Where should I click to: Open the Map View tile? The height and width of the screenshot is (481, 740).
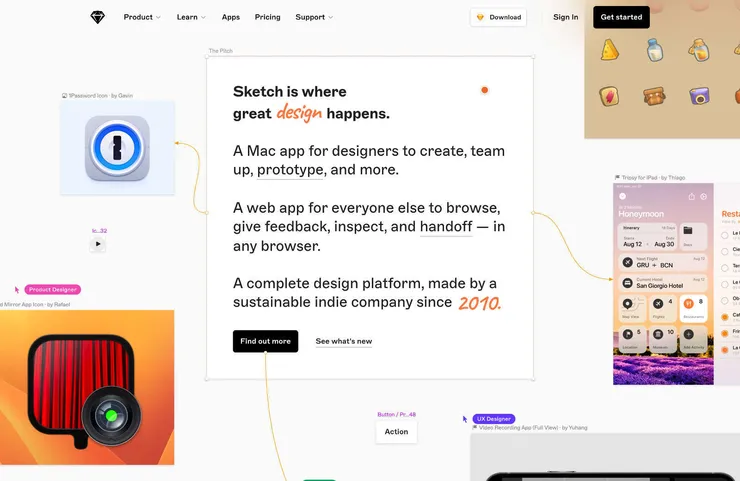631,308
